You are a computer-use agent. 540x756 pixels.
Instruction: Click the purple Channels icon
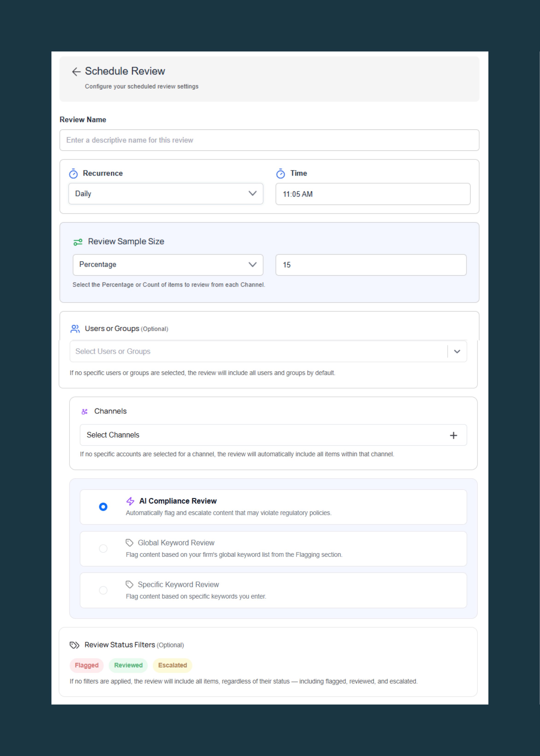click(x=85, y=412)
